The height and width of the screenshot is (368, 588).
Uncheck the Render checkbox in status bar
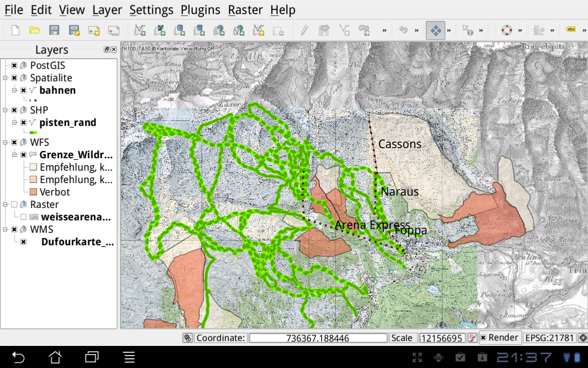(x=483, y=338)
